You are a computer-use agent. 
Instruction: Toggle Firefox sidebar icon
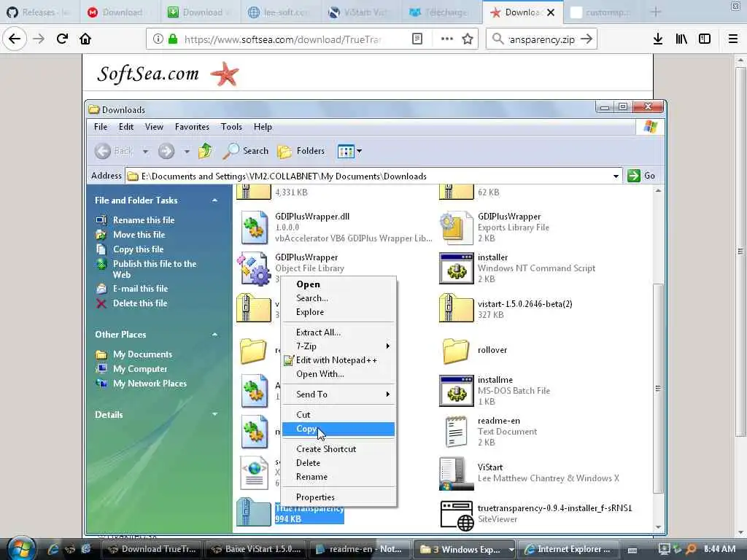click(x=705, y=39)
